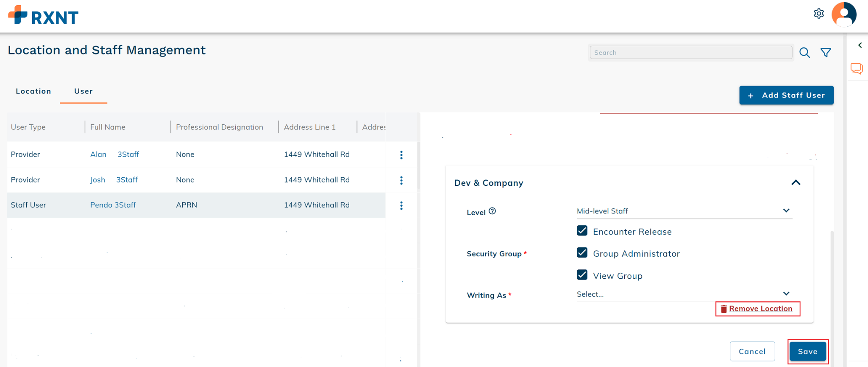The height and width of the screenshot is (367, 868).
Task: Click the Level help question icon
Action: [492, 211]
